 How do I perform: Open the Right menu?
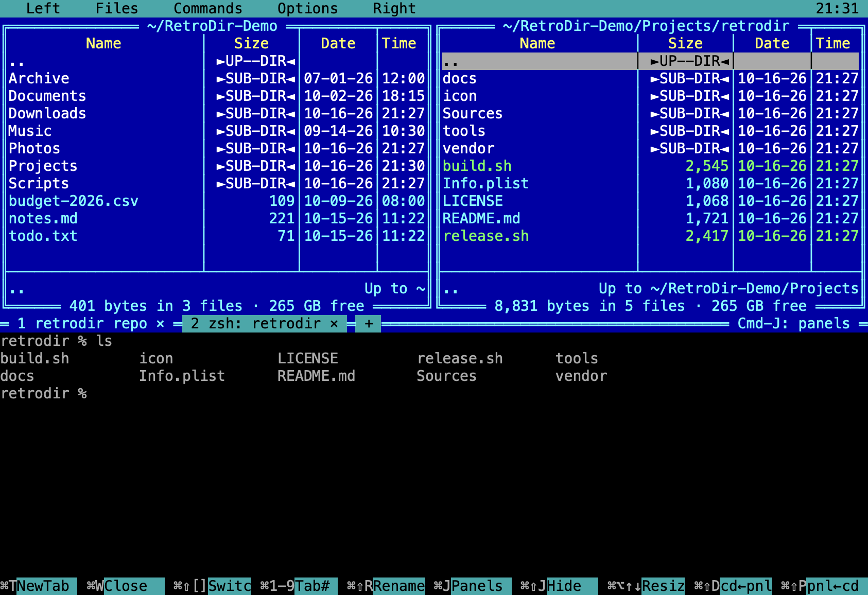pos(394,8)
